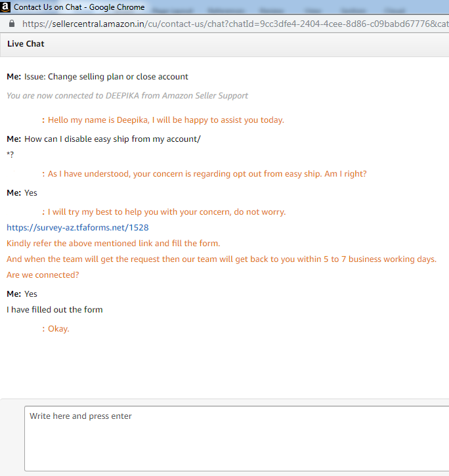Click the secure padlock icon in address bar

[x=12, y=24]
